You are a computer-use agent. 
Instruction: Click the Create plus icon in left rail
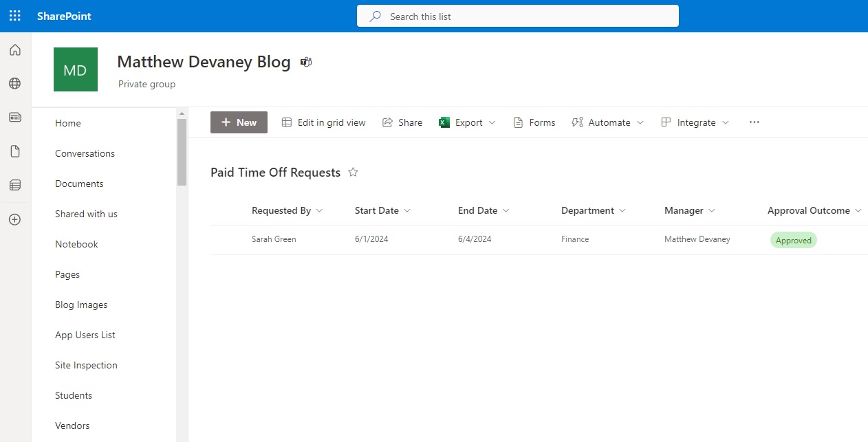point(15,220)
